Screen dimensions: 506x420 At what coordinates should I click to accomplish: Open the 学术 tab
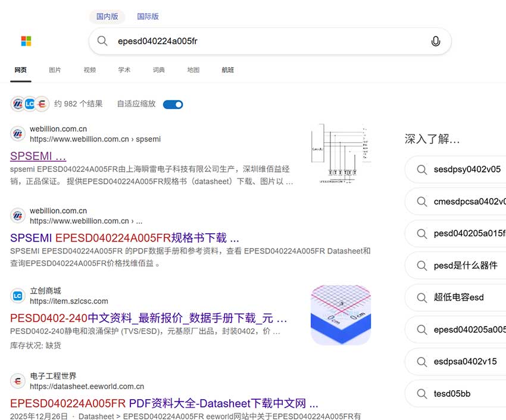[124, 70]
